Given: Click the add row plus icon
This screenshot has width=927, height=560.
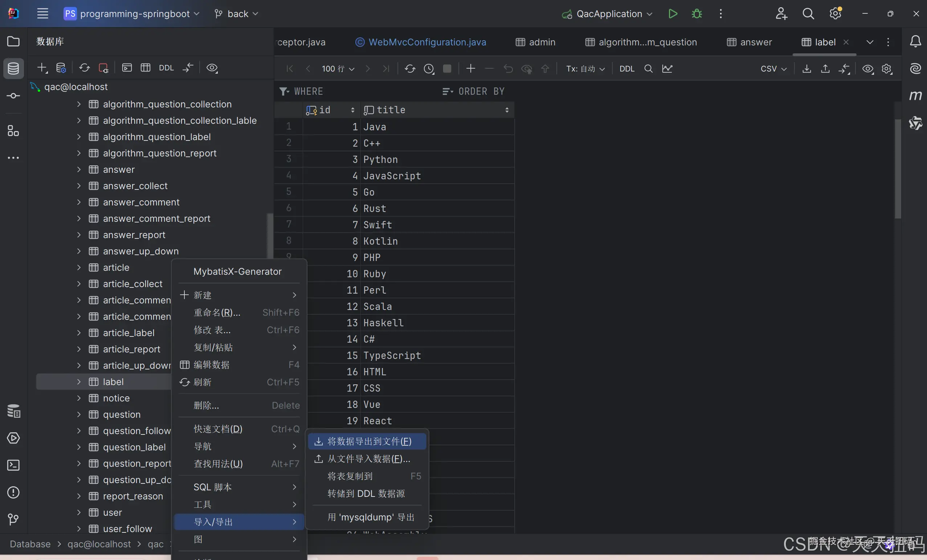Looking at the screenshot, I should [471, 69].
